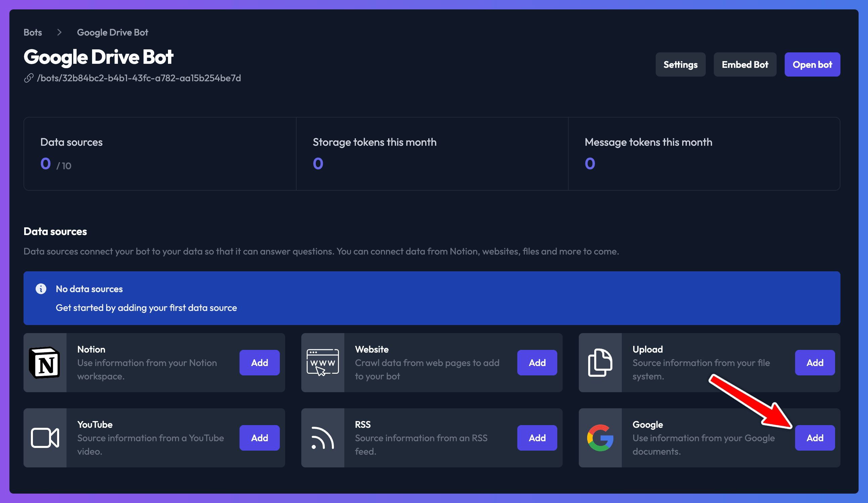Click the 0 value under Message tokens
This screenshot has width=868, height=503.
[590, 164]
